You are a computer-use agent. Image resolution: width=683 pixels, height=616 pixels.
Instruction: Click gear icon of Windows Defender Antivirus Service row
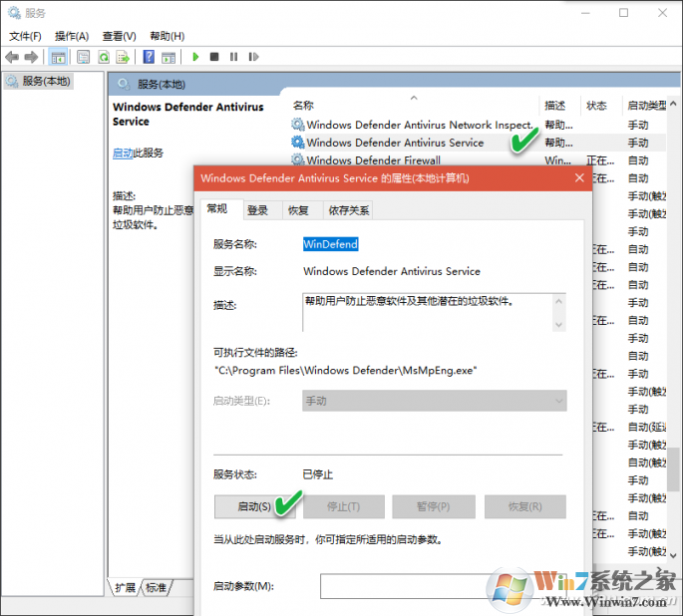click(x=298, y=143)
